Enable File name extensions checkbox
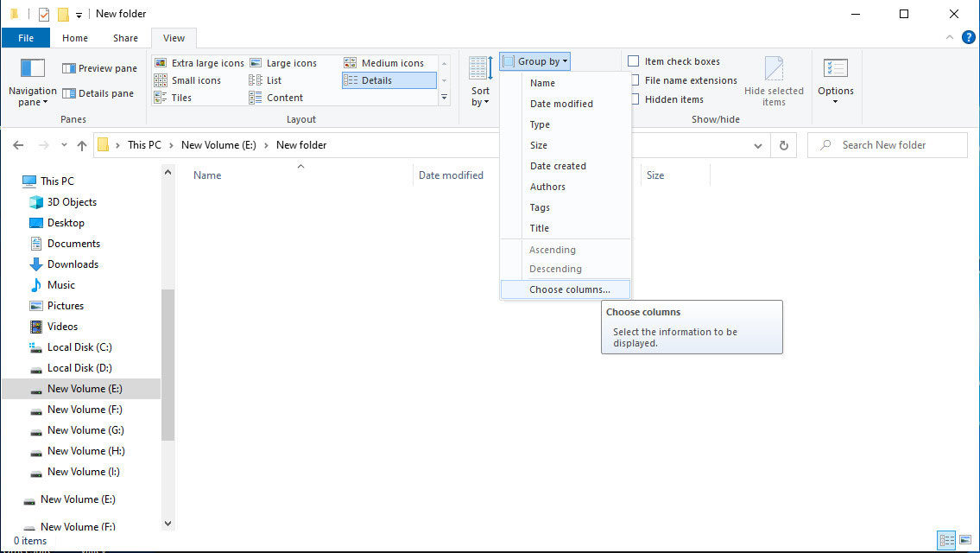 [634, 80]
